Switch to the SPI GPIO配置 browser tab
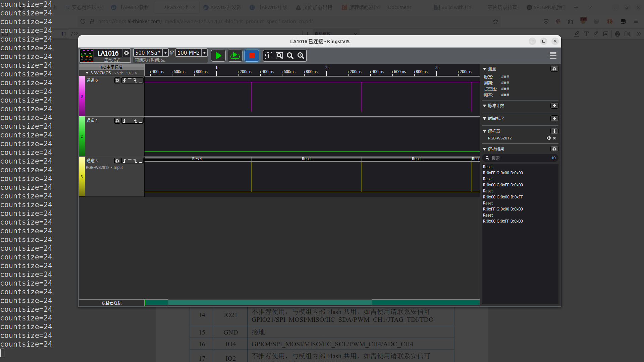This screenshot has width=644, height=362. 545,7
